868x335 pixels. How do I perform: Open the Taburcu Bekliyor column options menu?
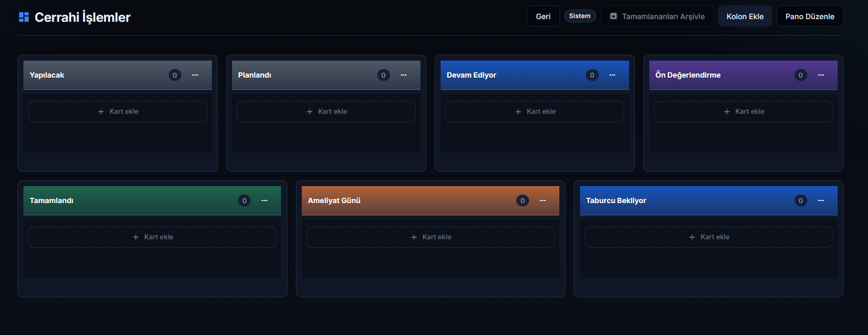[821, 200]
